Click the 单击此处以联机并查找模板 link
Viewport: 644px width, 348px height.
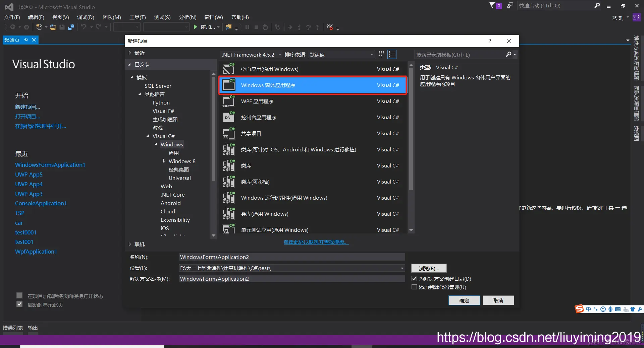pyautogui.click(x=316, y=242)
